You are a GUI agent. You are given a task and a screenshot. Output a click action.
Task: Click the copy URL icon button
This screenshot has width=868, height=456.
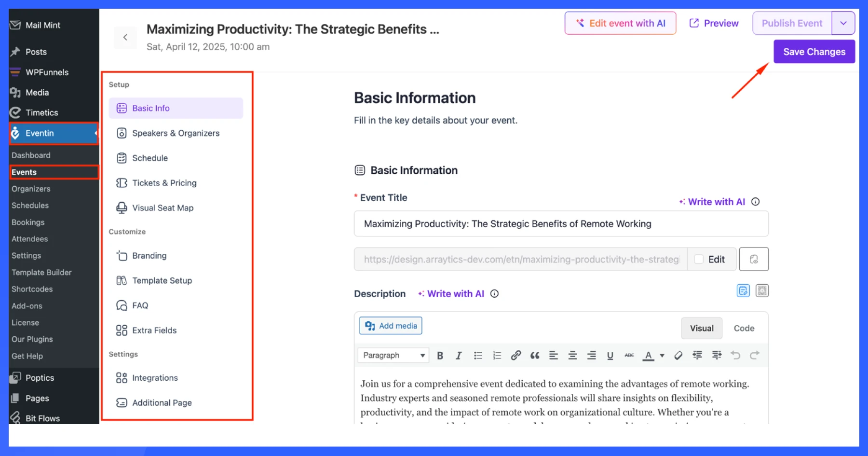754,260
